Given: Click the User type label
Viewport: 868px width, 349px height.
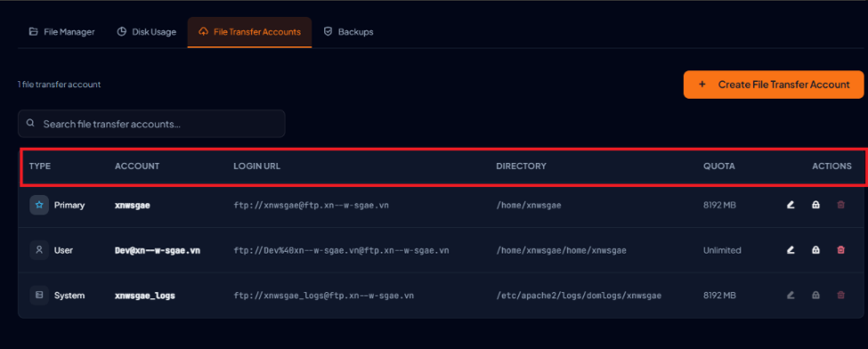Looking at the screenshot, I should (63, 250).
